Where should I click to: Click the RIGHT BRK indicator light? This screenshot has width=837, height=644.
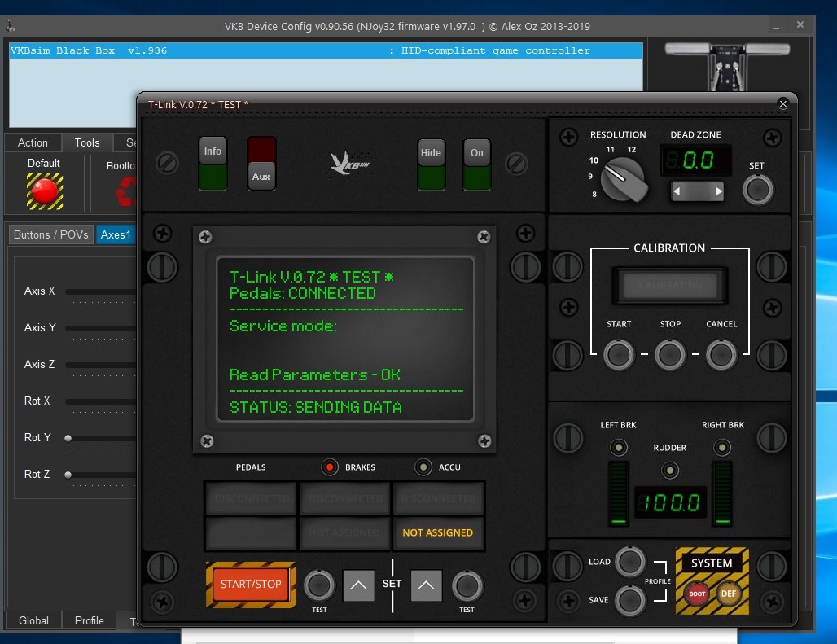(722, 447)
